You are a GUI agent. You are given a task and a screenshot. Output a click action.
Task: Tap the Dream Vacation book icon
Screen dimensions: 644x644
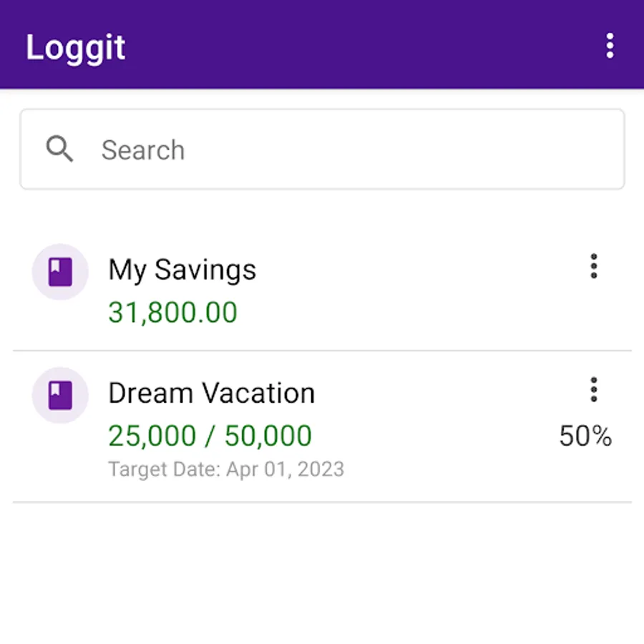point(60,395)
